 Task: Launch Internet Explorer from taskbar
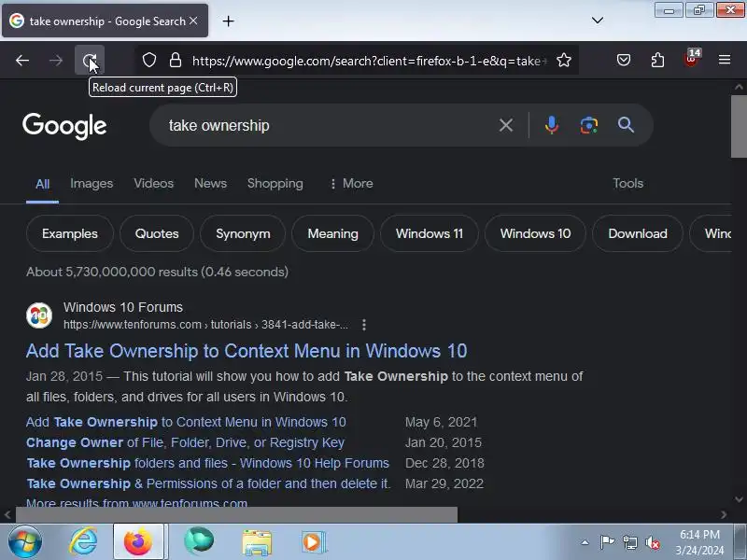click(84, 542)
